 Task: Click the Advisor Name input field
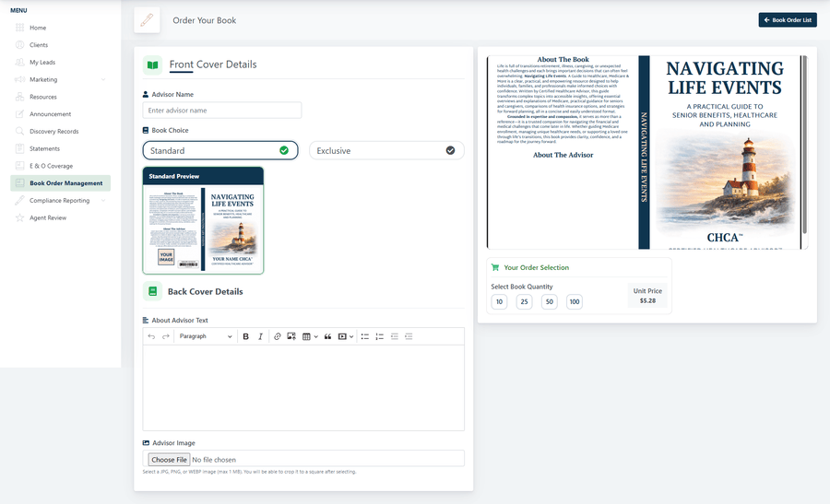pos(222,111)
